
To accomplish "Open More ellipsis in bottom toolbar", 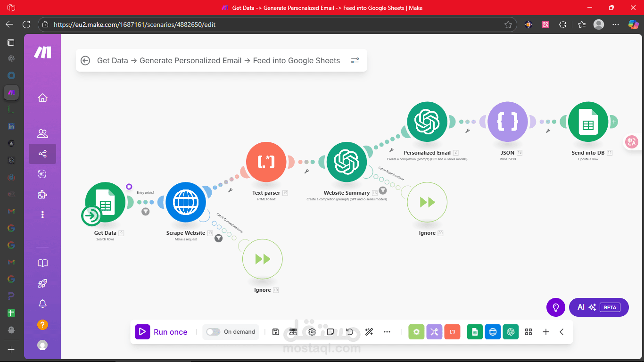I will pos(387,332).
